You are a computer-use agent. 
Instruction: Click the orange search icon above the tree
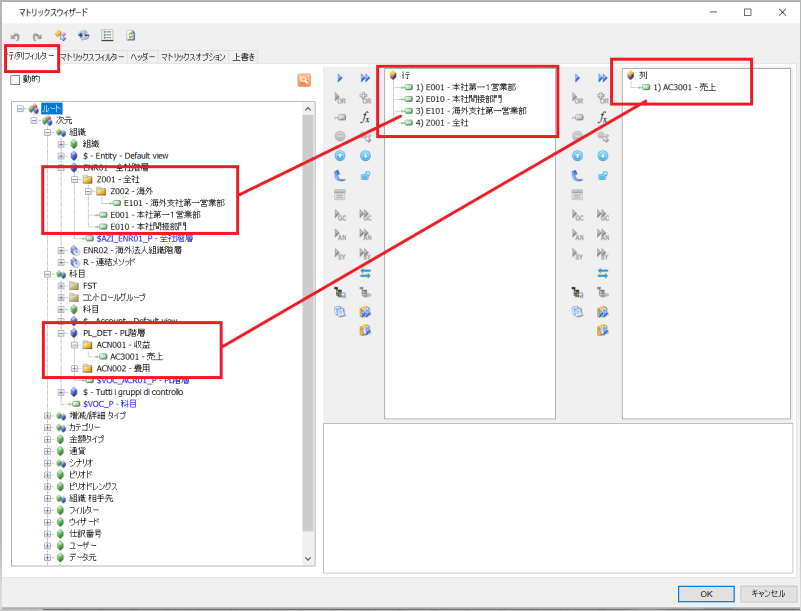[303, 80]
